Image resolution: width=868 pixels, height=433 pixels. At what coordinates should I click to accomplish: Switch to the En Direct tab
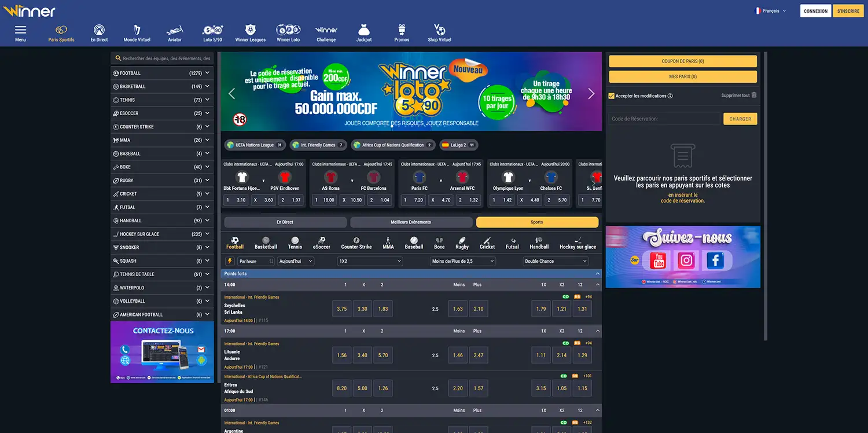coord(285,222)
